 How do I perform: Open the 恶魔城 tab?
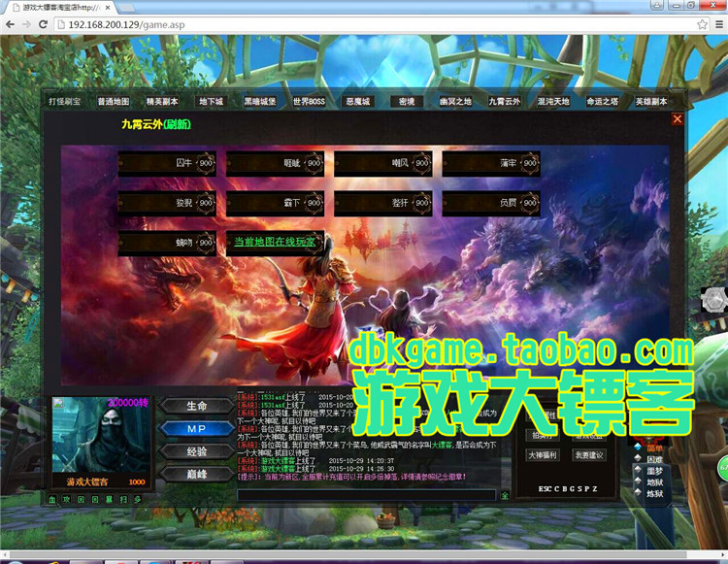point(358,101)
